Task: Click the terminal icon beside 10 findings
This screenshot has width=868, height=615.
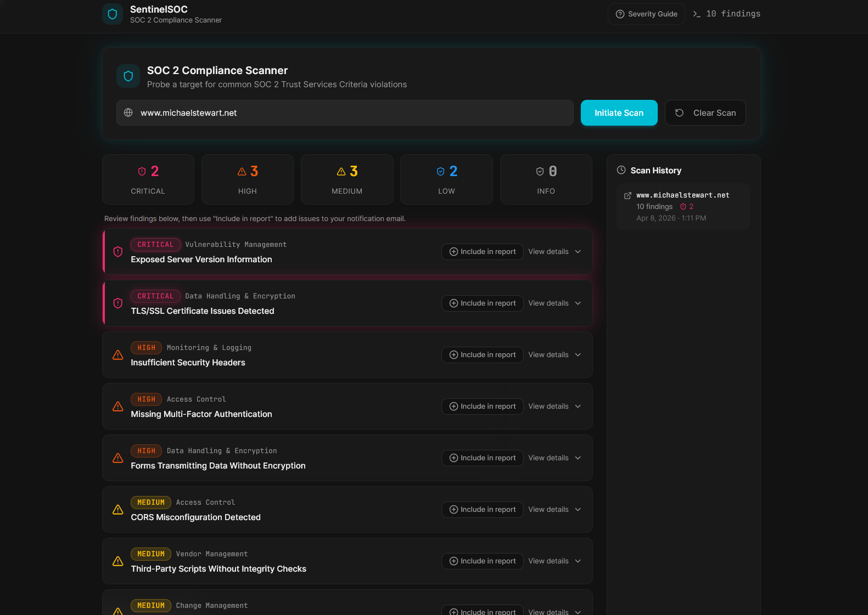Action: tap(697, 14)
